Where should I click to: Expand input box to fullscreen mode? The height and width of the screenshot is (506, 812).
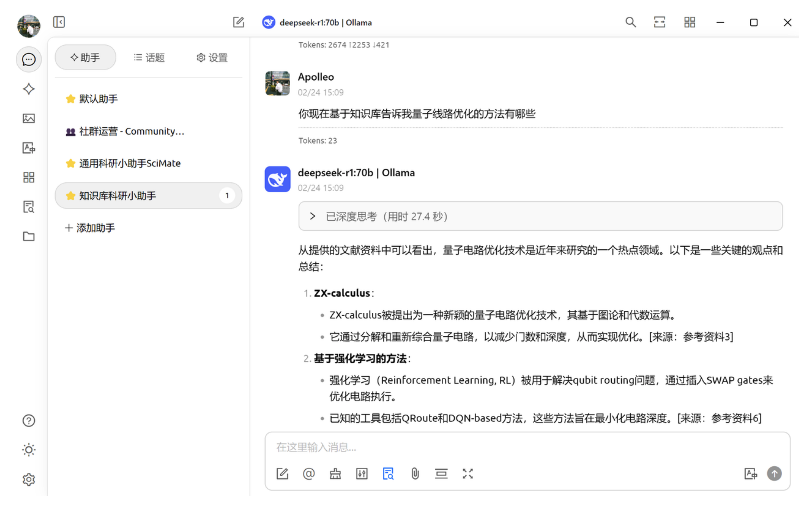click(468, 473)
